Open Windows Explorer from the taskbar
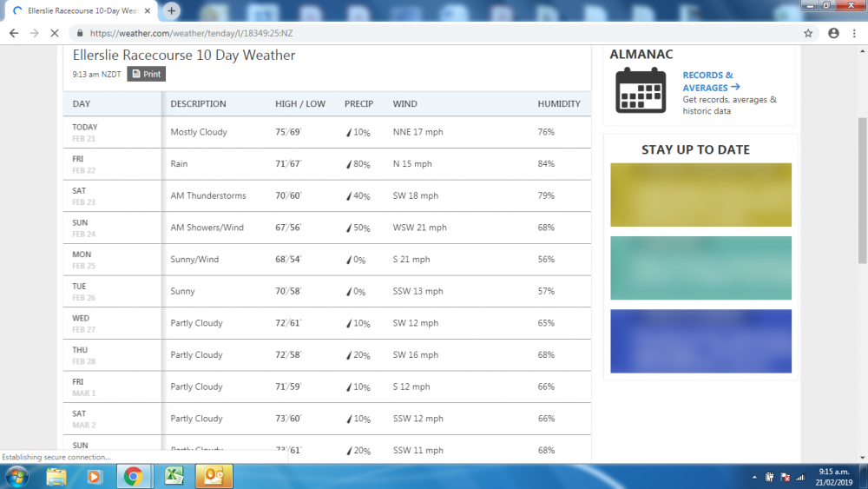Screen dimensions: 868x489 (x=56, y=476)
